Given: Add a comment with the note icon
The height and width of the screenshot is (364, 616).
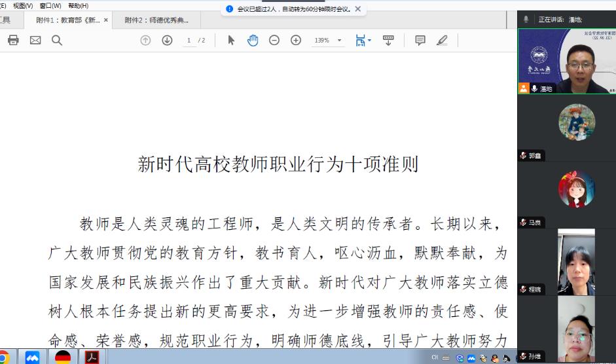Looking at the screenshot, I should [420, 40].
